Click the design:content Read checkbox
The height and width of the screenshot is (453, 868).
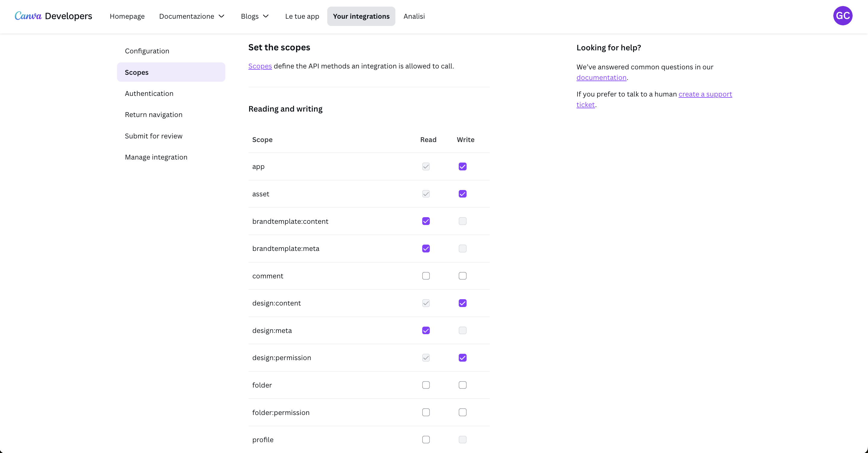click(426, 303)
